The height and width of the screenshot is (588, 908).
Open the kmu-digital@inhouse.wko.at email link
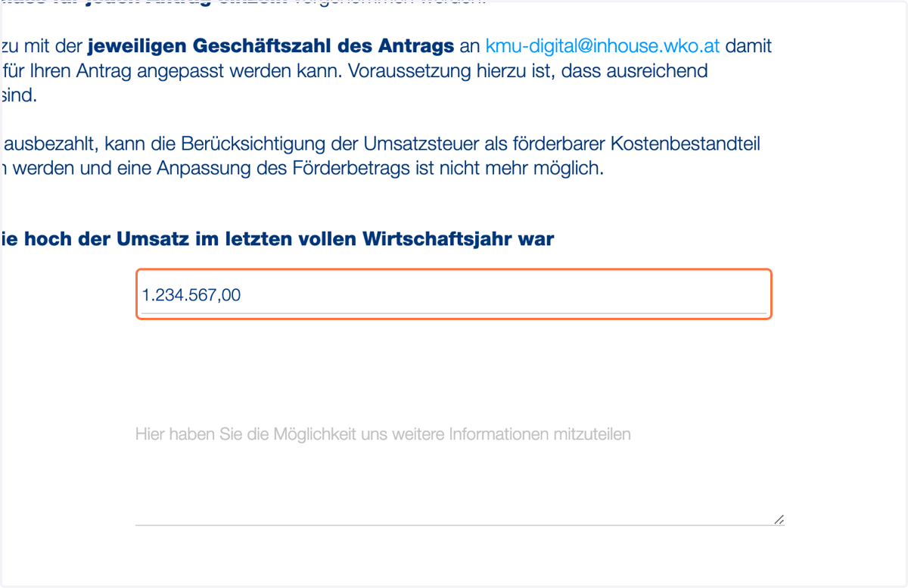pos(603,45)
